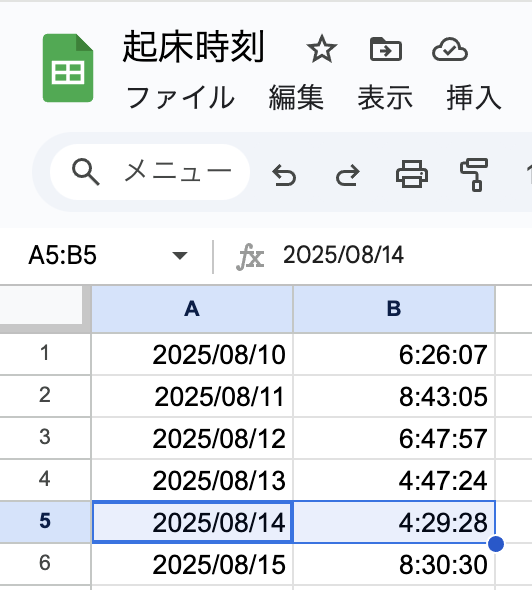The width and height of the screenshot is (532, 590).
Task: Open print via printer icon
Action: [412, 174]
